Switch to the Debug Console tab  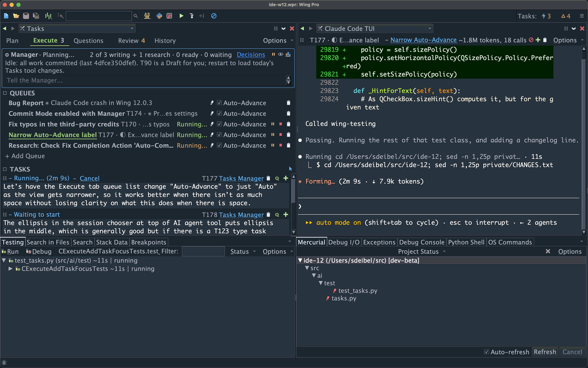[422, 242]
